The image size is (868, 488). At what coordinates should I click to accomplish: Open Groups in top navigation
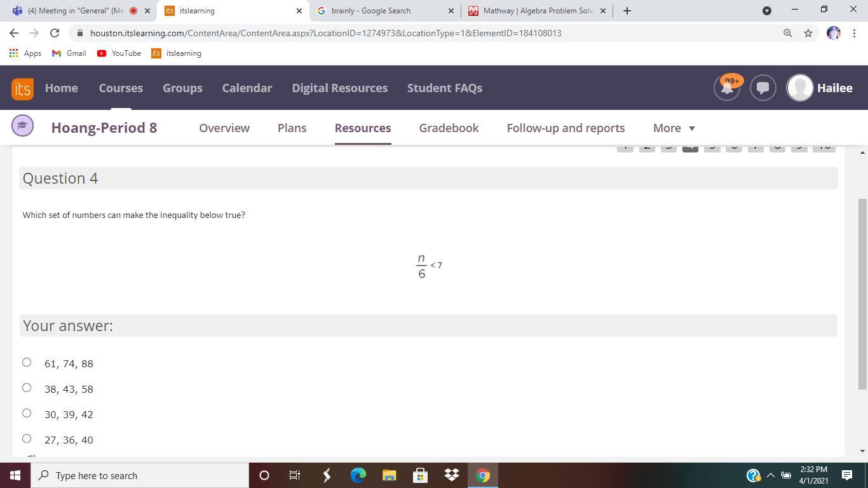pyautogui.click(x=182, y=88)
